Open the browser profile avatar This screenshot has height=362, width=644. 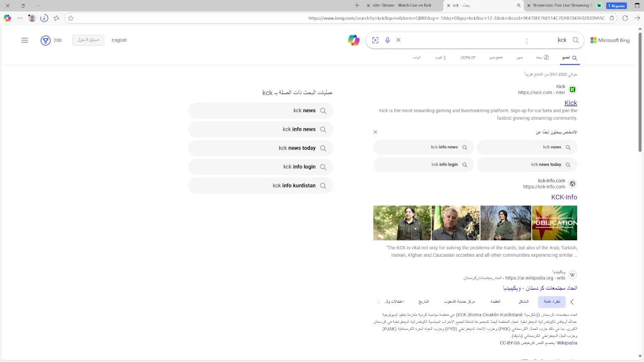(32, 18)
